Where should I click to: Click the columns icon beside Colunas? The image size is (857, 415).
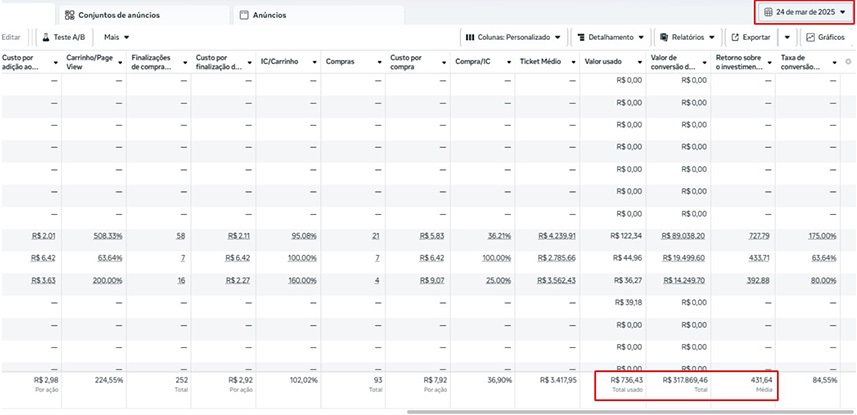click(469, 37)
